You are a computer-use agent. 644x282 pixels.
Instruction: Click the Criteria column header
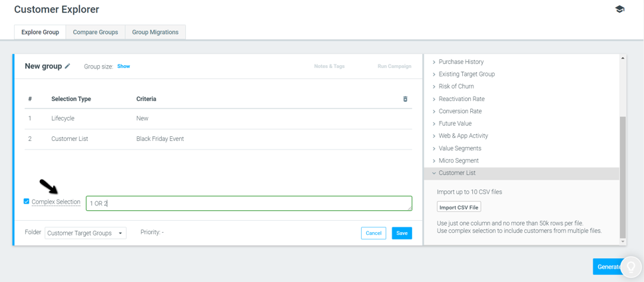pos(147,99)
